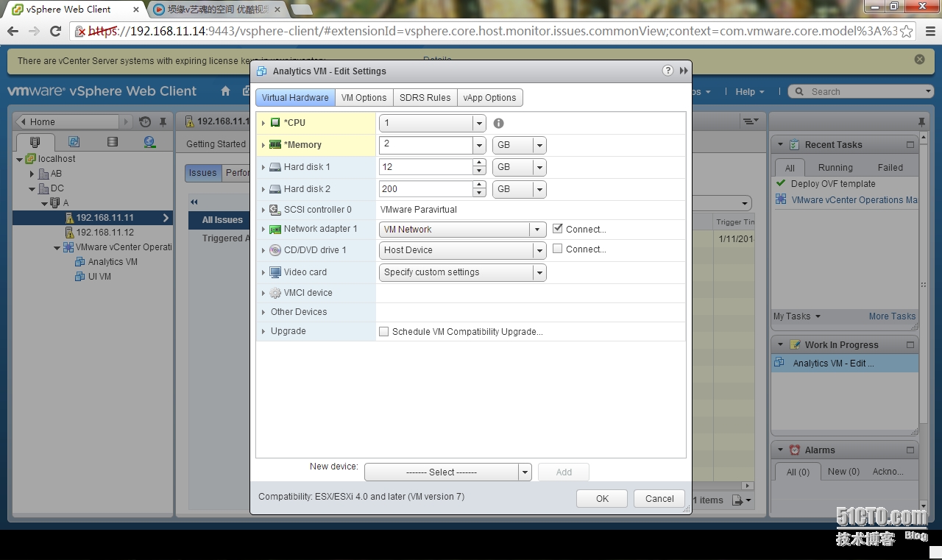942x560 pixels.
Task: Click the browser back arrow
Action: pyautogui.click(x=13, y=31)
